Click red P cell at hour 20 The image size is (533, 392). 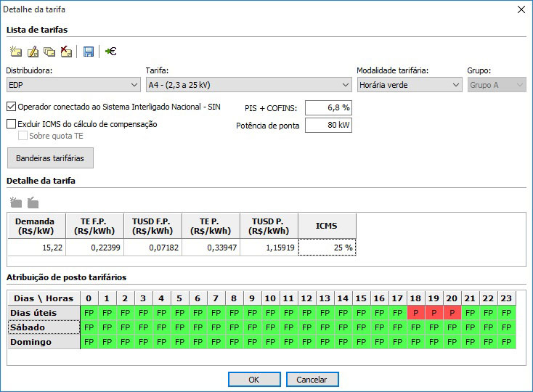click(452, 313)
